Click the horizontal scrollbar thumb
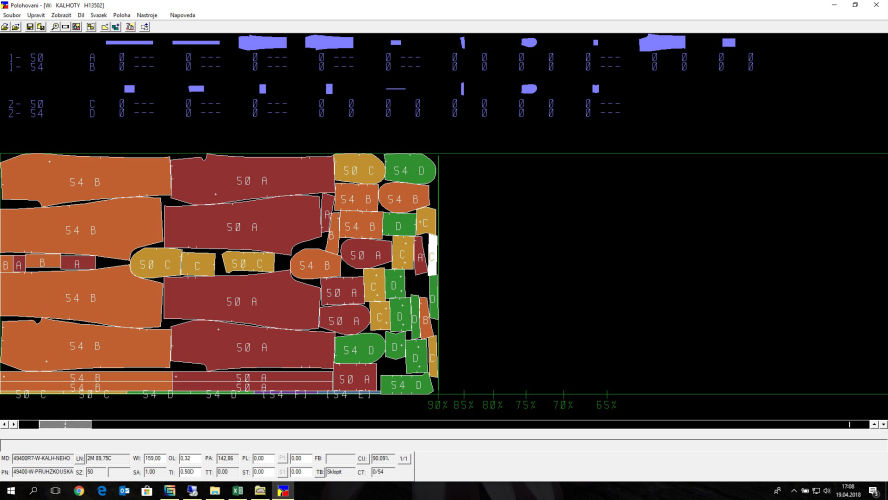This screenshot has height=500, width=888. pyautogui.click(x=65, y=425)
